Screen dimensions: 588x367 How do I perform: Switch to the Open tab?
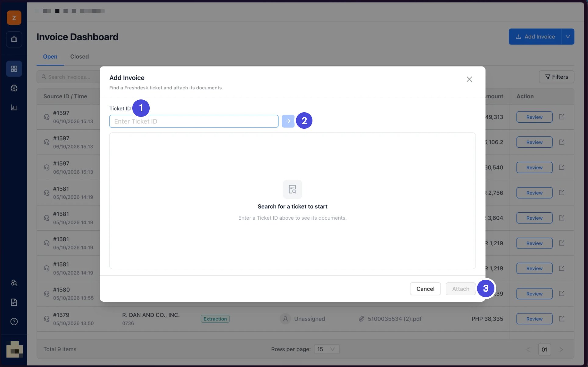[50, 56]
